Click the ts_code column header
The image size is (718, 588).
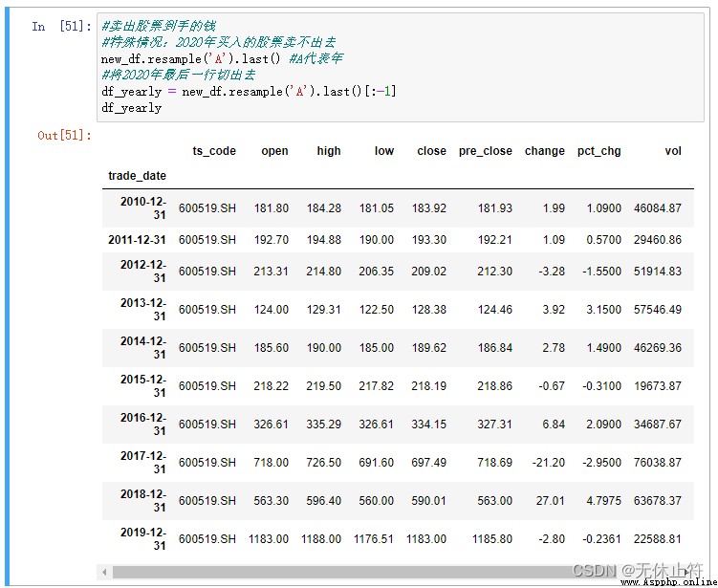tap(214, 151)
